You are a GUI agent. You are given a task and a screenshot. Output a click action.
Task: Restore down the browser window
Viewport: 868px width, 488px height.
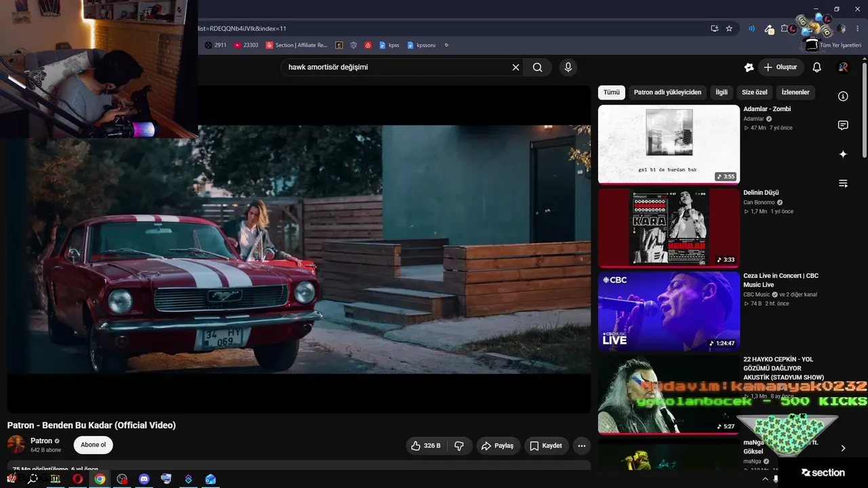(837, 9)
